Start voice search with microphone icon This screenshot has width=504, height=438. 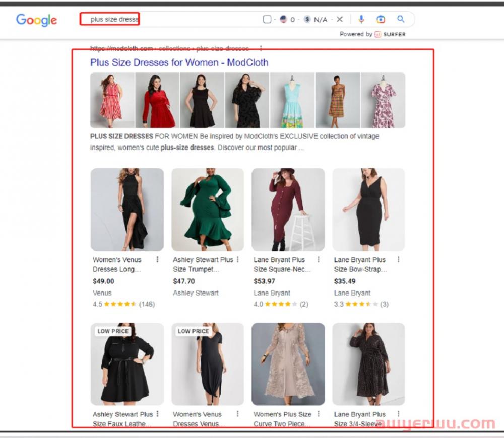pos(361,19)
